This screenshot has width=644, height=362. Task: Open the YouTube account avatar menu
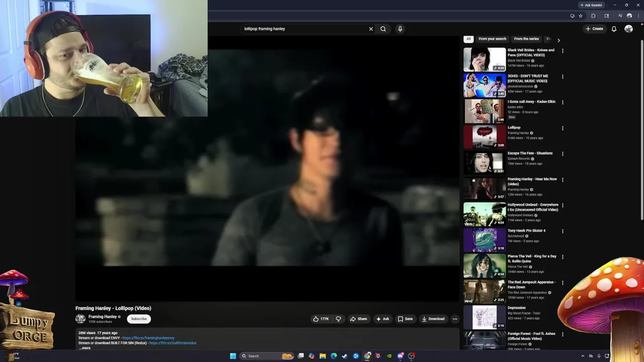point(628,29)
